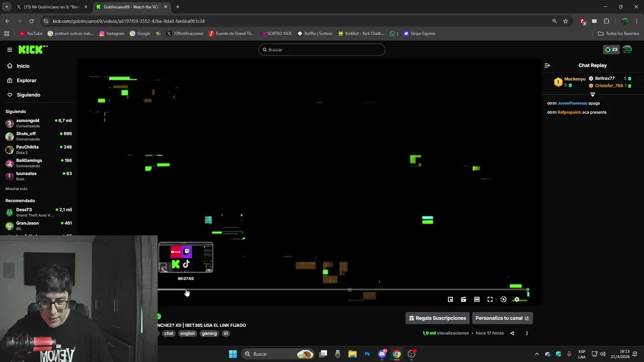Open Instagram bookmark
Image resolution: width=644 pixels, height=362 pixels.
point(112,34)
